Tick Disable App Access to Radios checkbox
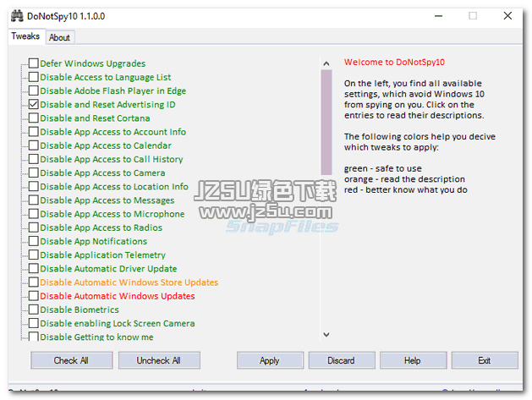The height and width of the screenshot is (400, 532). coord(33,227)
